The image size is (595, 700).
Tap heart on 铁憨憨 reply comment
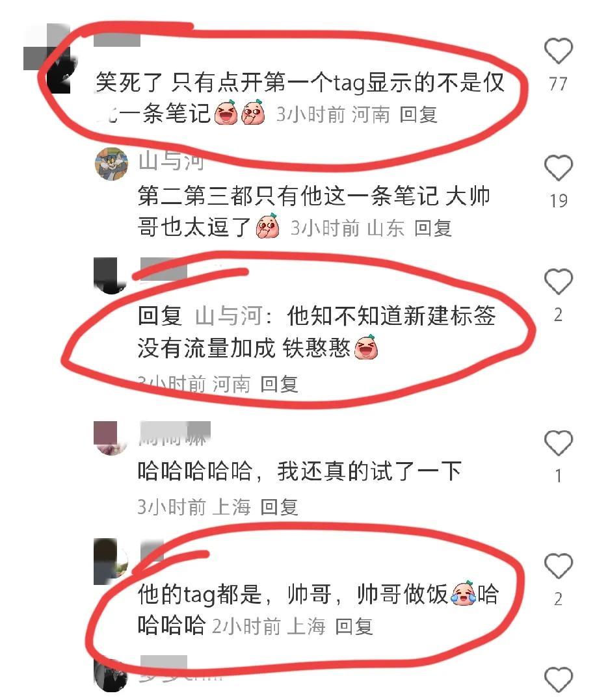coord(559,281)
